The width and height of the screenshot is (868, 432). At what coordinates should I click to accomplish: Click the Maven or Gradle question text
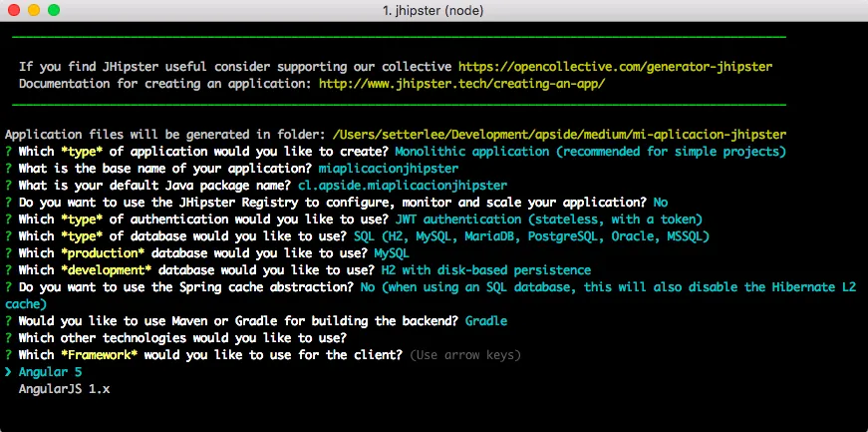click(x=238, y=321)
